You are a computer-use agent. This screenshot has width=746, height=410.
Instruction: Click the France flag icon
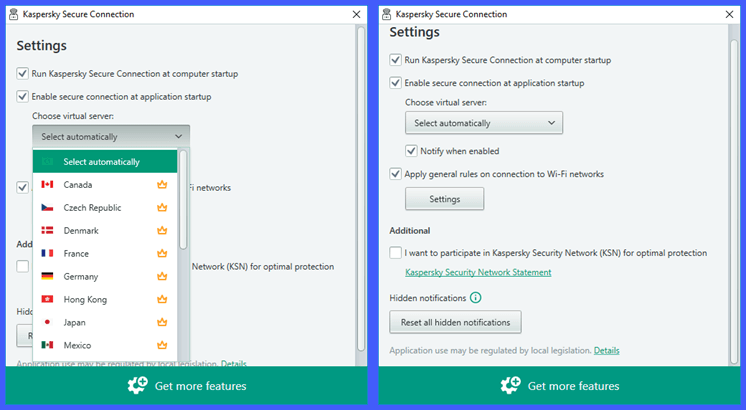click(x=47, y=253)
